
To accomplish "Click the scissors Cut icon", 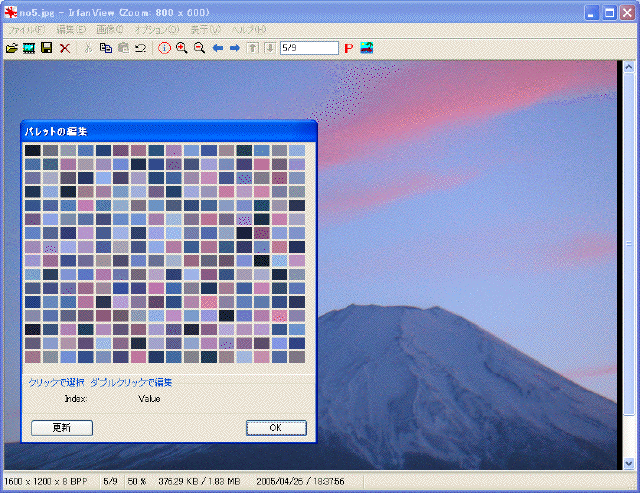I will pos(88,48).
